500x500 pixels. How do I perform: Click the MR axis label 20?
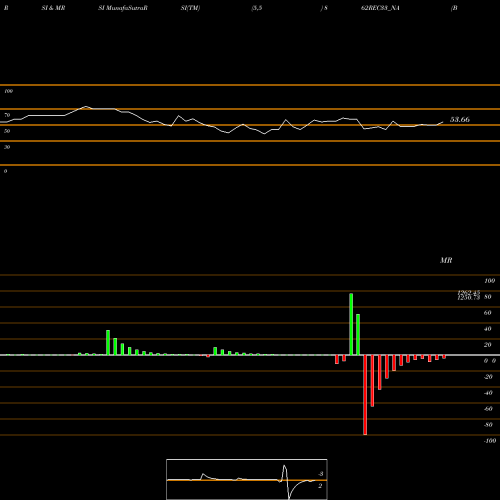[488, 345]
